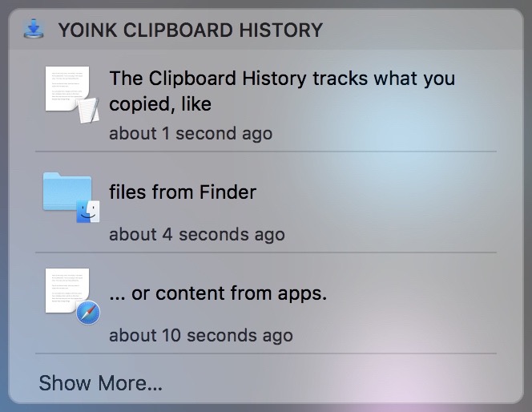The width and height of the screenshot is (532, 412).
Task: Select the 'files from Finder' clipboard item
Action: coord(266,202)
